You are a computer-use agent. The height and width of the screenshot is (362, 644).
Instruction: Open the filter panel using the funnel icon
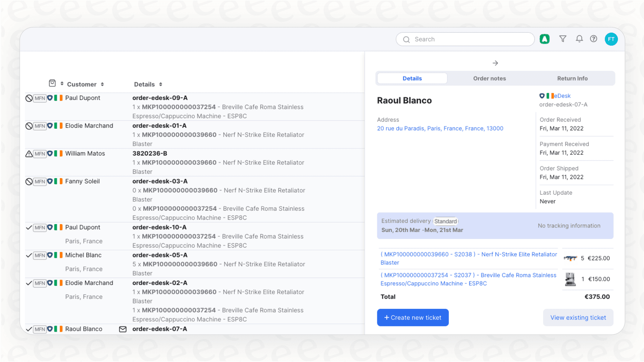[x=563, y=39]
